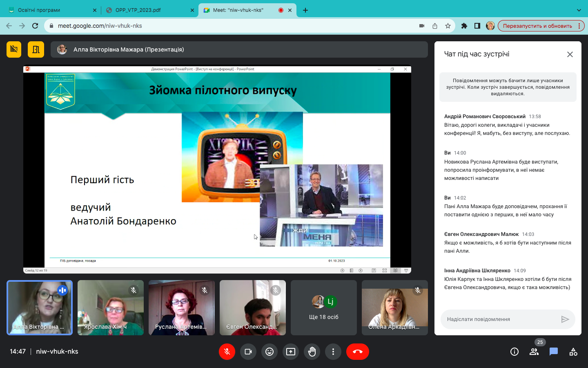Image resolution: width=588 pixels, height=368 pixels.
Task: Click the 'Надіслати повідомлення' message field
Action: (500, 319)
